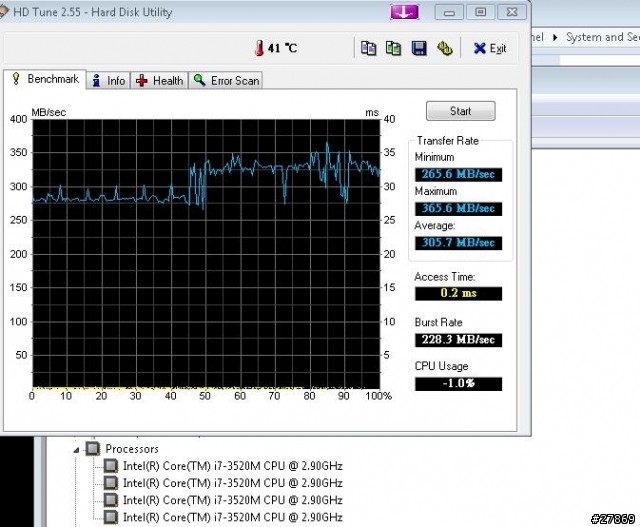Viewport: 640px width, 527px height.
Task: Close the HD Tune window
Action: click(x=512, y=12)
